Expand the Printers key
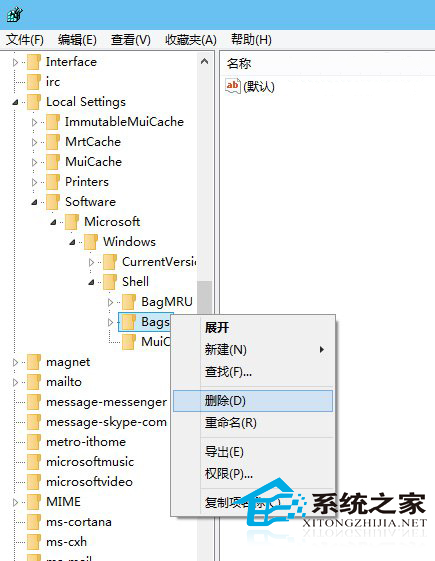The width and height of the screenshot is (435, 561). point(34,183)
